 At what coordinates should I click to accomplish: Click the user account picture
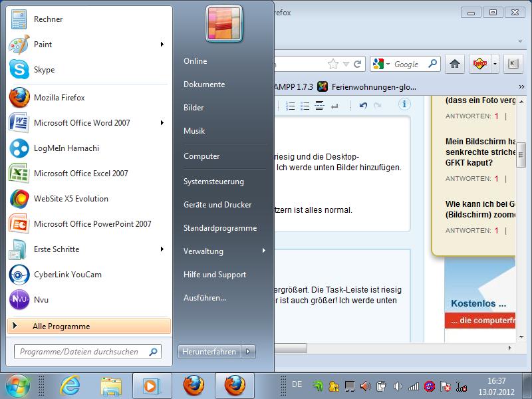point(224,23)
